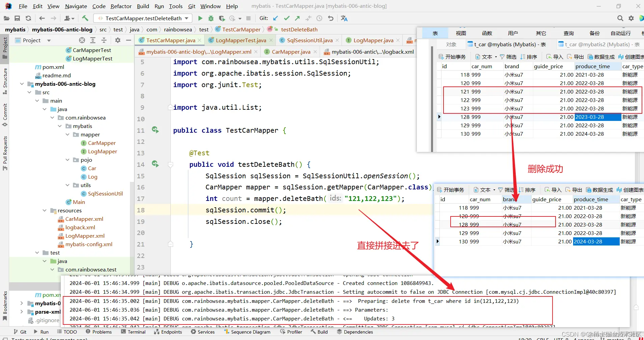Select SqlSessionUtil class in project tree
The image size is (644, 340).
[105, 193]
